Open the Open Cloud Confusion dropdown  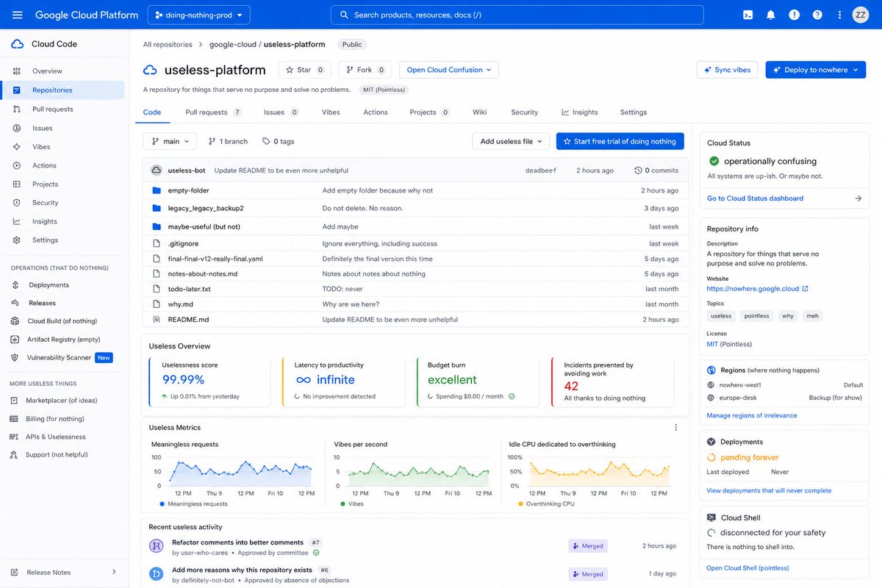pyautogui.click(x=449, y=70)
